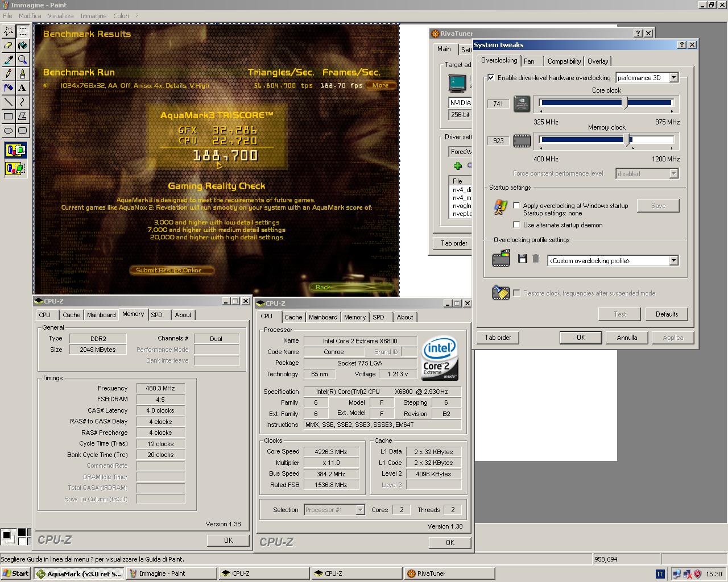Click the Core Speed value 4226.3 MHz
728x582 pixels.
331,452
